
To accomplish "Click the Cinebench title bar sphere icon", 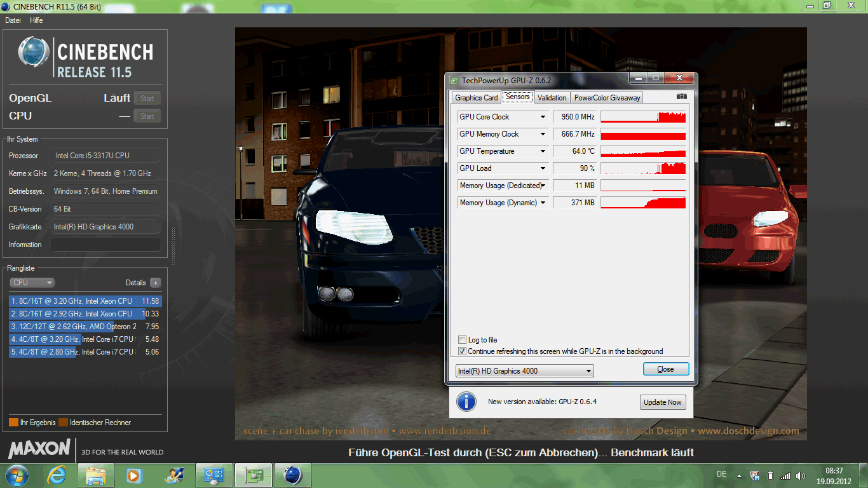I will point(6,6).
